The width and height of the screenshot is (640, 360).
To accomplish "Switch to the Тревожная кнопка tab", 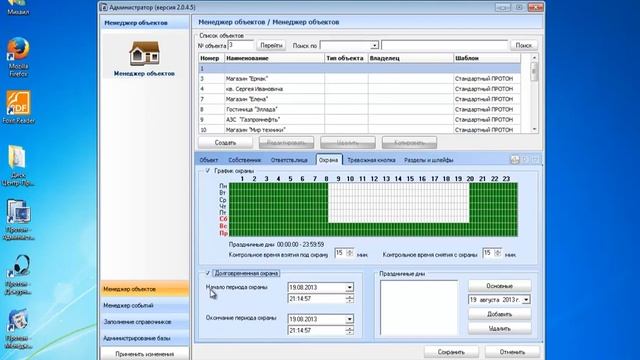I will [371, 160].
